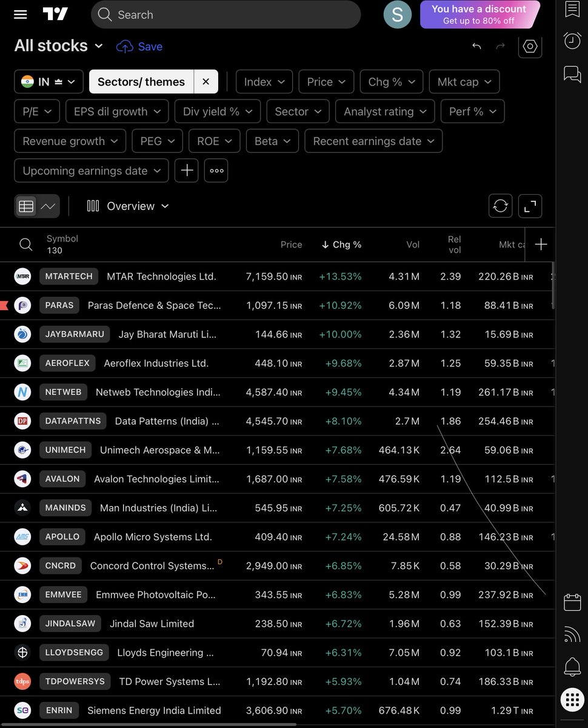Open the Beta filter dropdown
The height and width of the screenshot is (728, 588).
pyautogui.click(x=272, y=141)
